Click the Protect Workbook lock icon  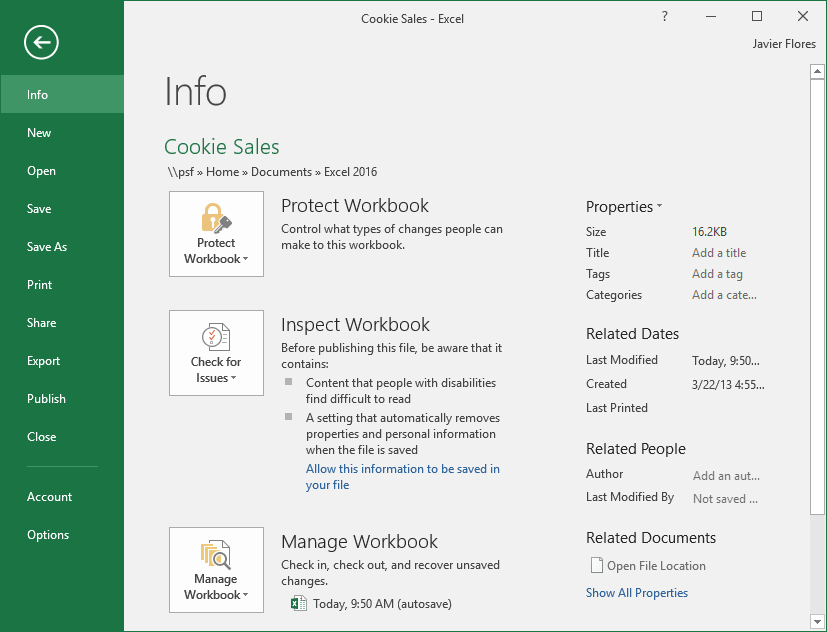(216, 217)
